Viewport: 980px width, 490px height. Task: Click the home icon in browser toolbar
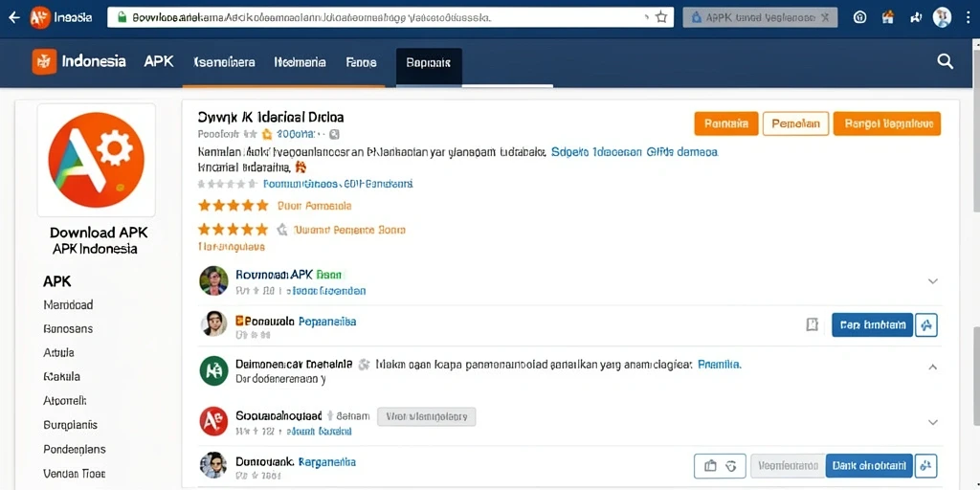[887, 17]
